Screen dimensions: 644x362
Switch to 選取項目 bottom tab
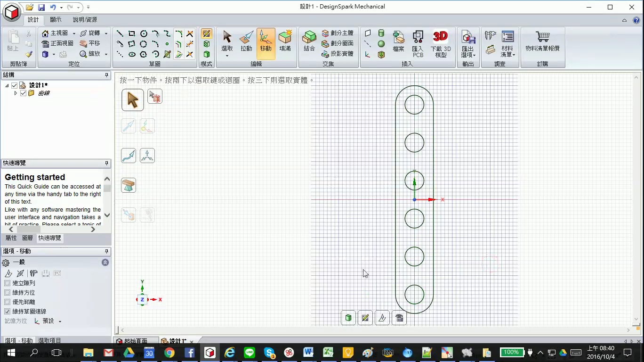[49, 340]
